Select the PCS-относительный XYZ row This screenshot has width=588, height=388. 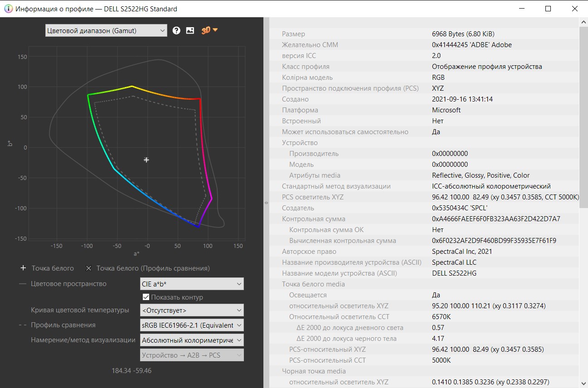pyautogui.click(x=424, y=349)
